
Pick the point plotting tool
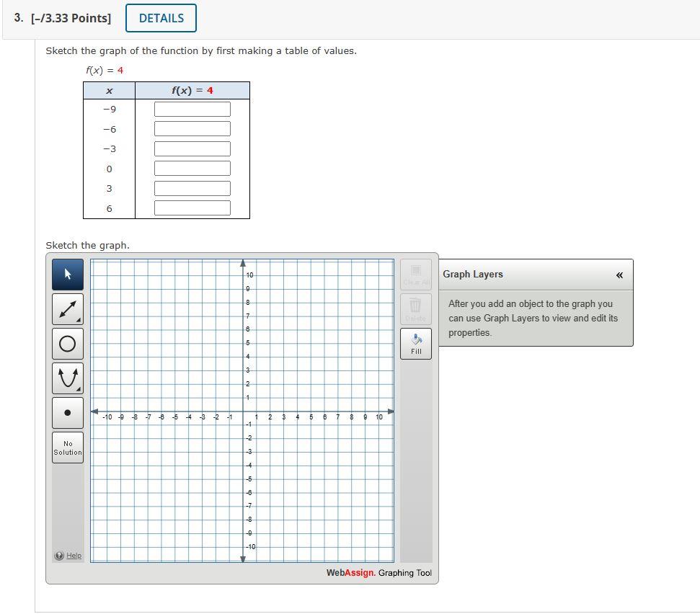[x=67, y=412]
